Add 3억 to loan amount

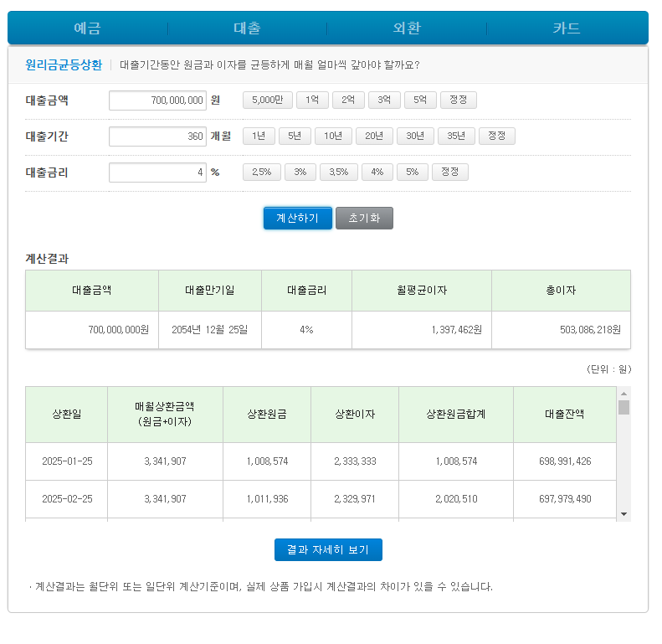(384, 100)
